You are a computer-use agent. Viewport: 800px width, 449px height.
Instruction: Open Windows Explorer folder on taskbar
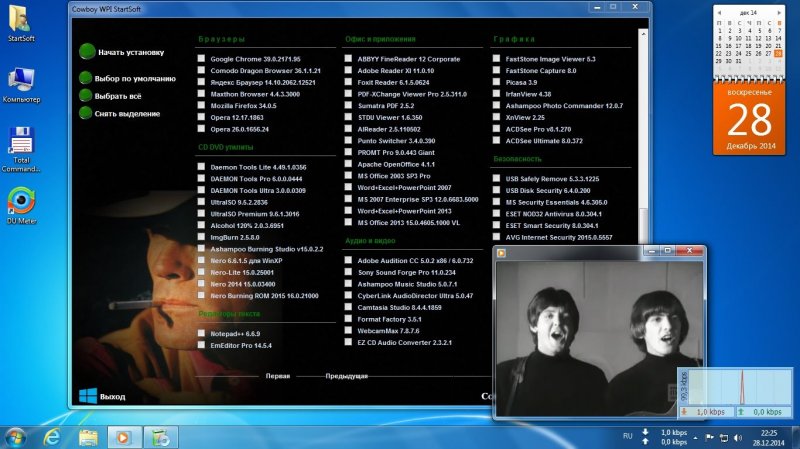[88, 437]
